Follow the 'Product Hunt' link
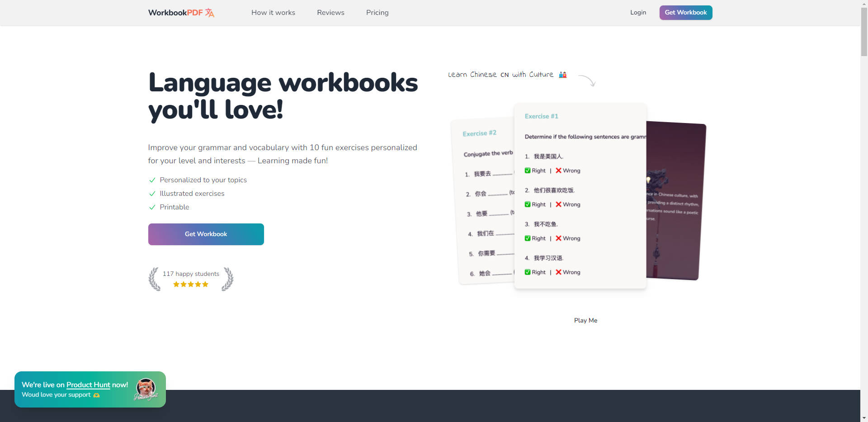Screen dimensions: 868x422 [89, 385]
